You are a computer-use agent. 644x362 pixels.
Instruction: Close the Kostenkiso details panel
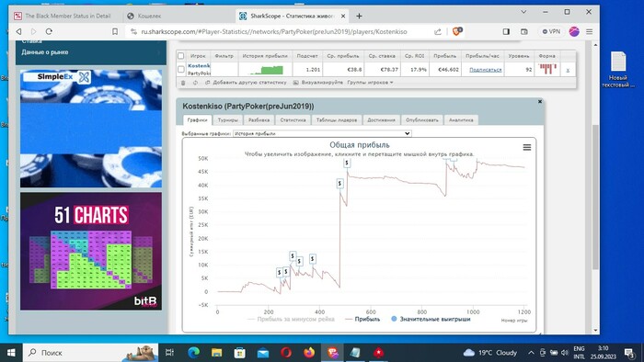[x=540, y=101]
